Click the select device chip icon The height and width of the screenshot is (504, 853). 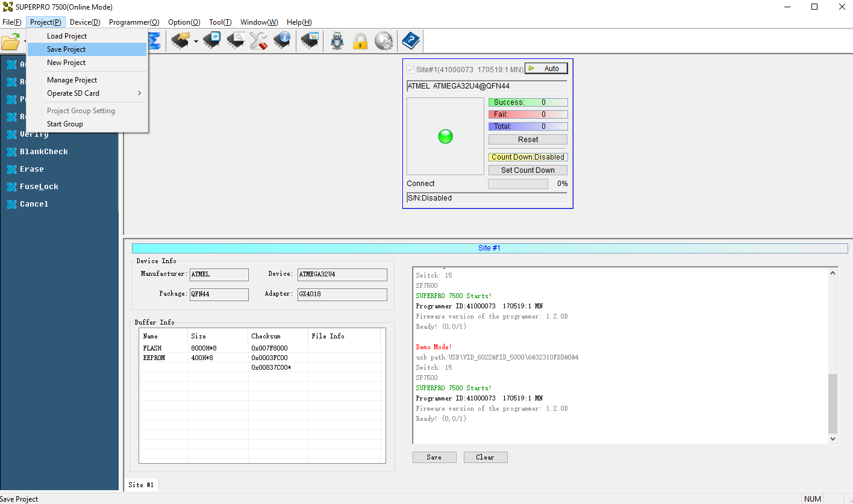pyautogui.click(x=180, y=41)
